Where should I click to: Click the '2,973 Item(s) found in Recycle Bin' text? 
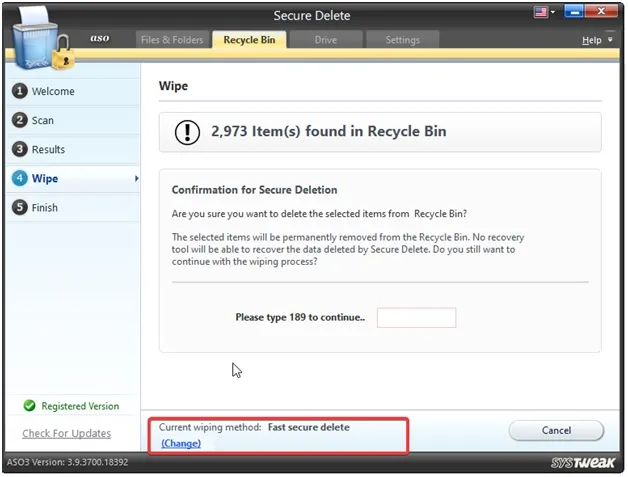click(x=328, y=131)
